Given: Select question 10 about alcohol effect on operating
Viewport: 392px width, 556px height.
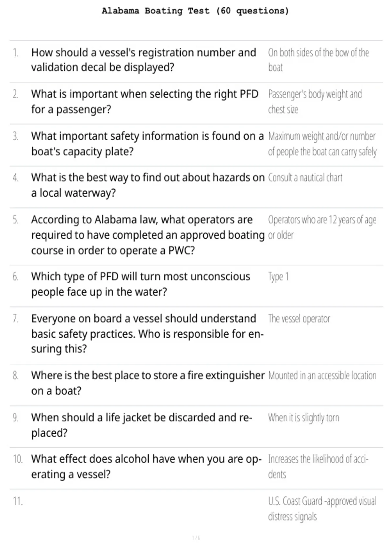Looking at the screenshot, I should (x=146, y=466).
